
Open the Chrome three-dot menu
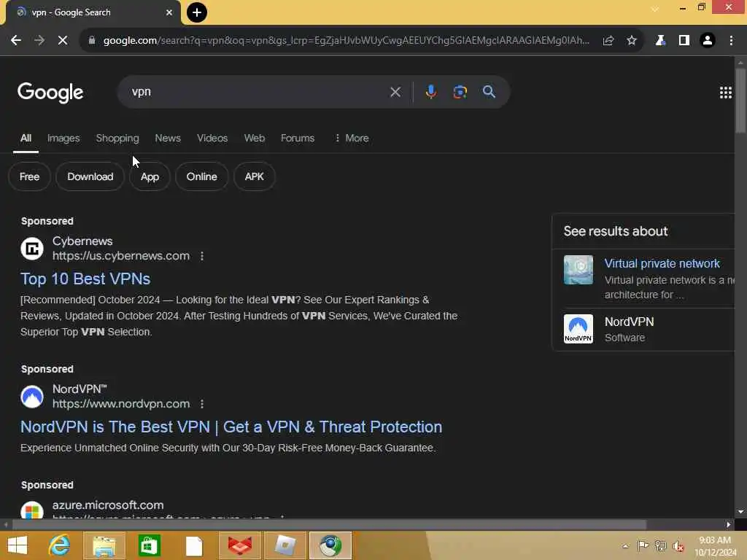click(x=731, y=41)
